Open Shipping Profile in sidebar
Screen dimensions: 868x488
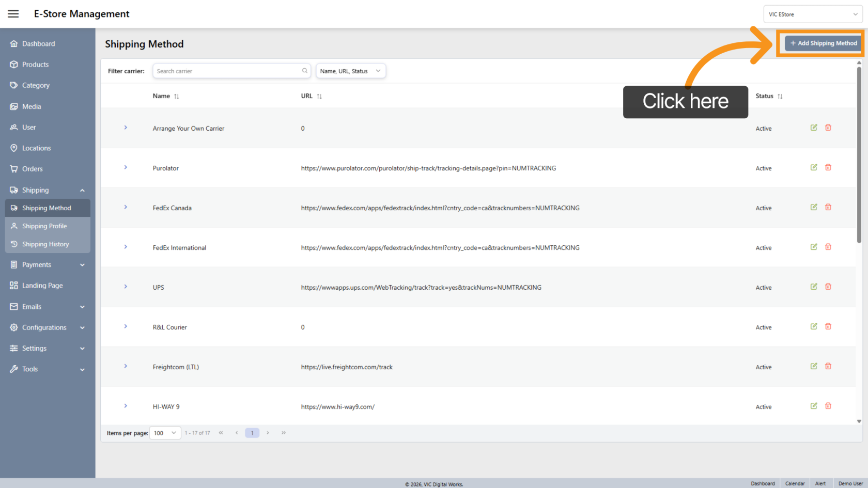tap(44, 226)
